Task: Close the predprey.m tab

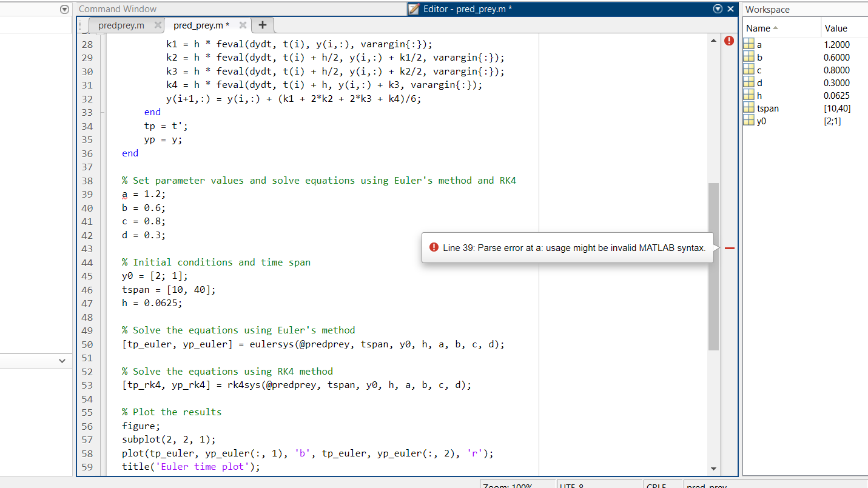Action: point(158,25)
